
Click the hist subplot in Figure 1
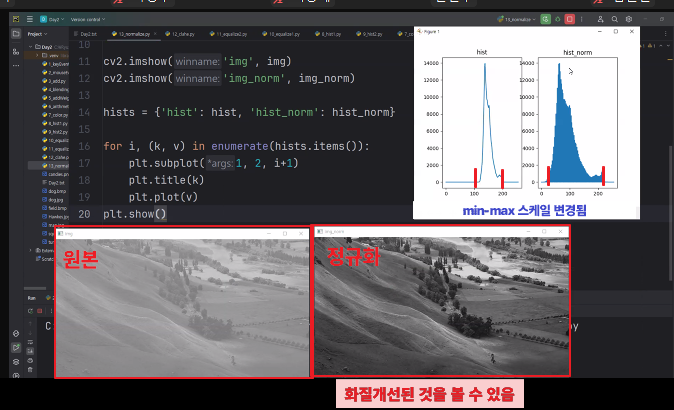482,122
